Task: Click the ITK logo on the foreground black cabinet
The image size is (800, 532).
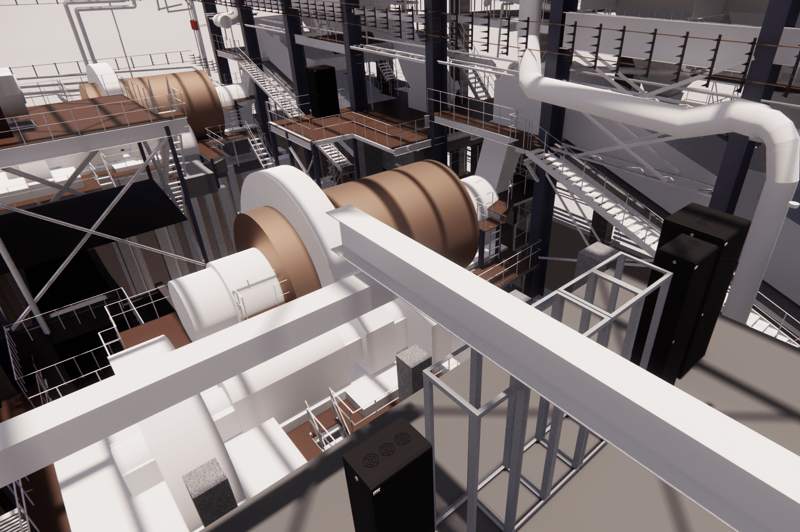Action: point(377,492)
